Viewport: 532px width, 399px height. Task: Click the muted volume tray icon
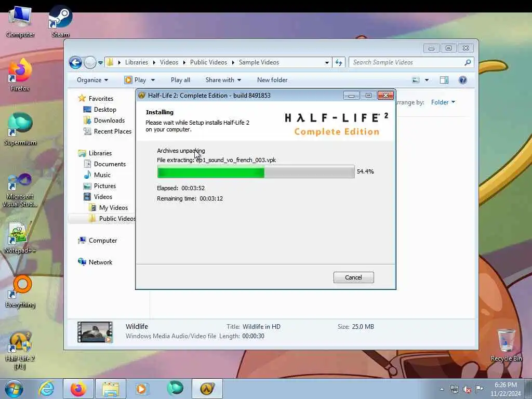(x=467, y=390)
